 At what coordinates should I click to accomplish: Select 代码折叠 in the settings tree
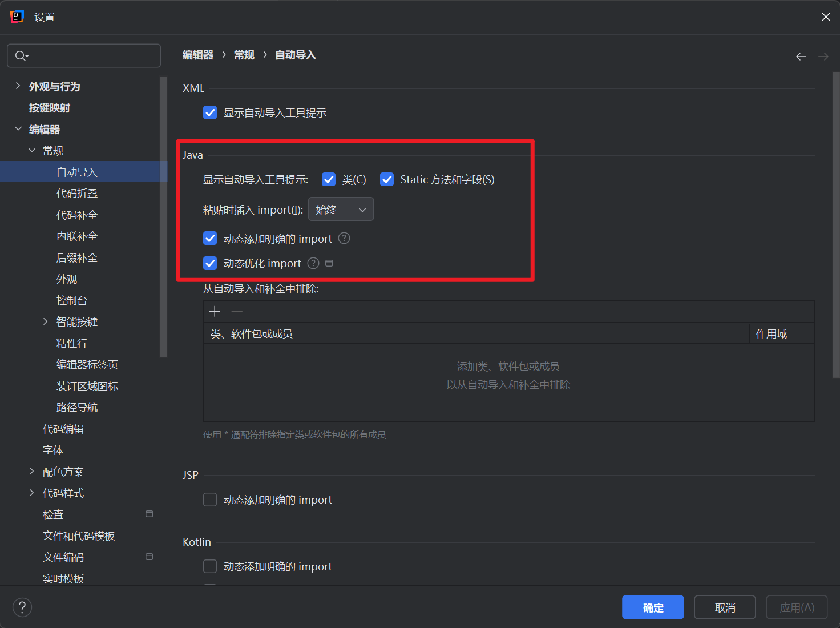(77, 194)
